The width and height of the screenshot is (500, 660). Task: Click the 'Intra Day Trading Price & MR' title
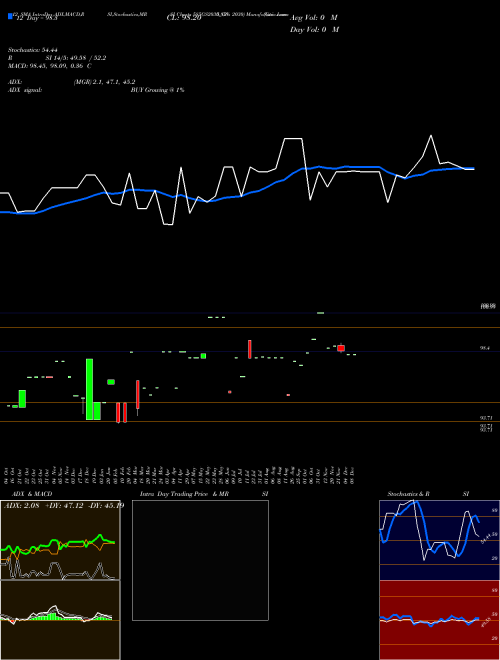click(x=184, y=494)
